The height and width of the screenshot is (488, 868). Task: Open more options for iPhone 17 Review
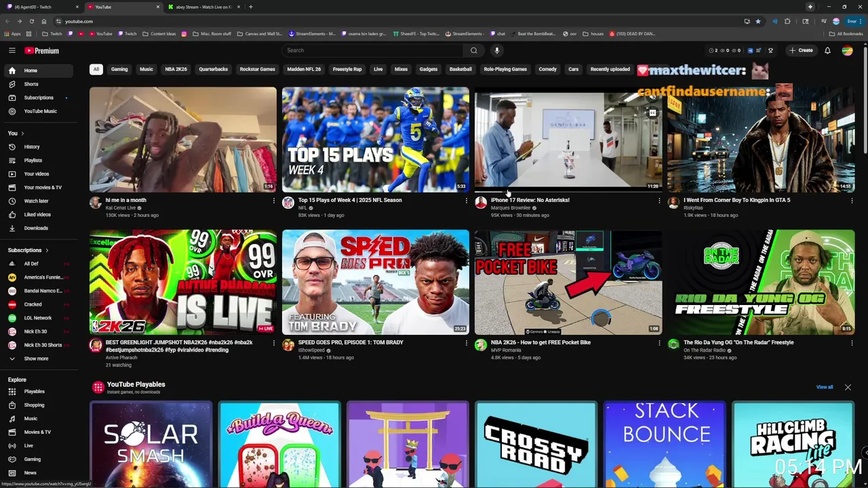(659, 201)
